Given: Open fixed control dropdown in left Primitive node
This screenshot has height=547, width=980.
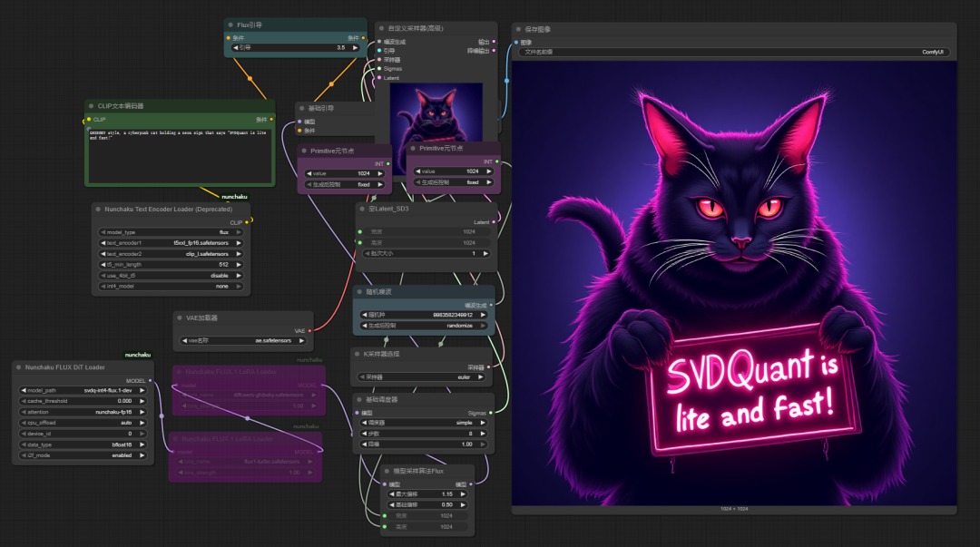Looking at the screenshot, I should 345,185.
